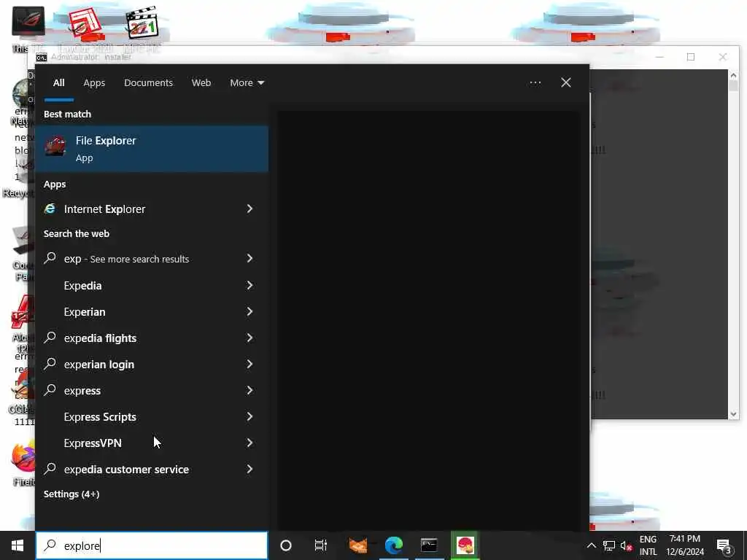Screen dimensions: 747x560
Task: Expand Internet Explorer result arrow
Action: (x=249, y=209)
